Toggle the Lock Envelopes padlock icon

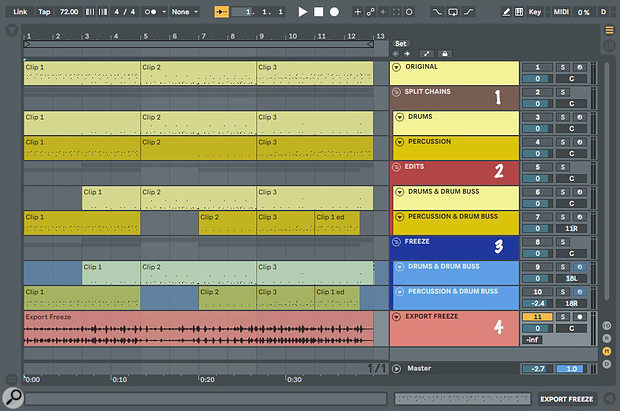pyautogui.click(x=445, y=53)
